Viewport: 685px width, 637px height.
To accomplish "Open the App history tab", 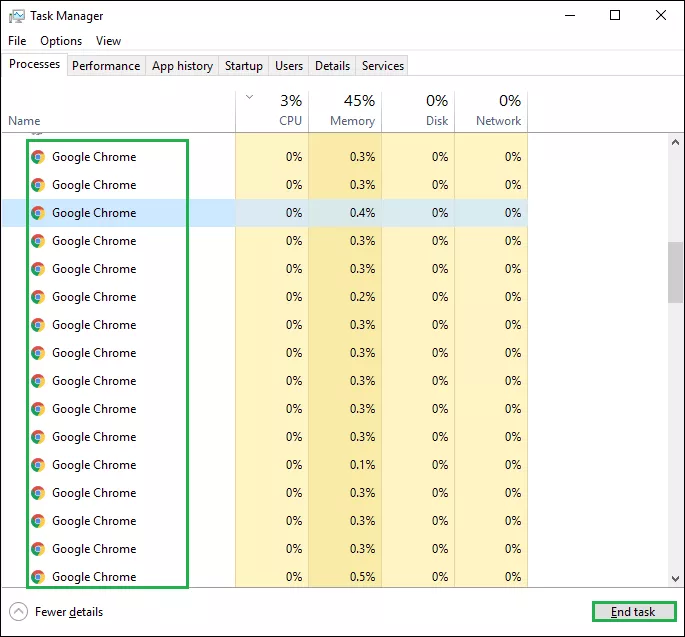I will 182,66.
